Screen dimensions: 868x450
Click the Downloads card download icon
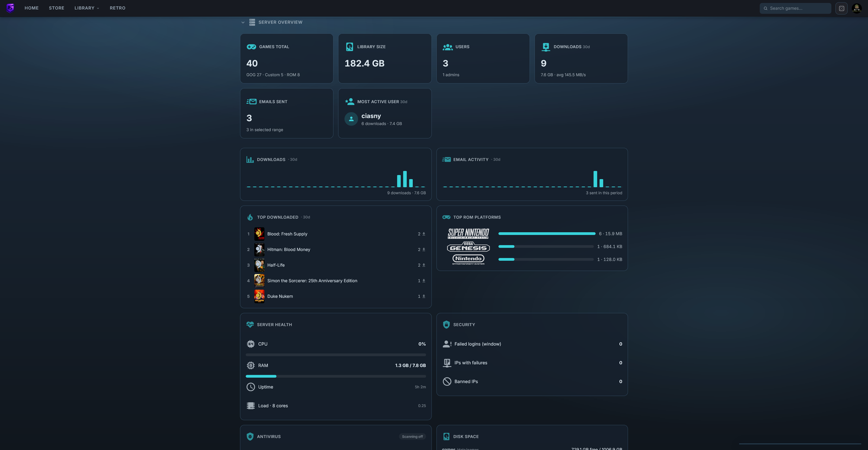pyautogui.click(x=546, y=47)
